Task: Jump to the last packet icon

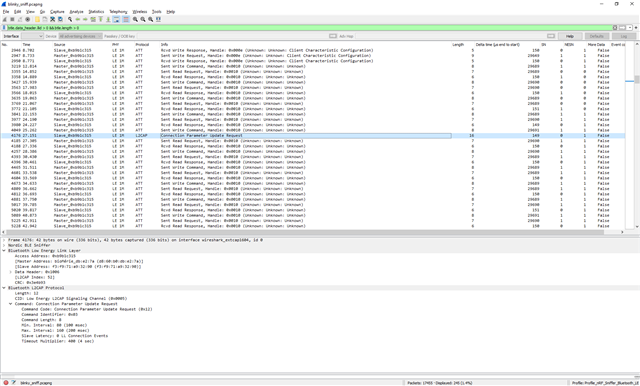Action: (x=108, y=19)
